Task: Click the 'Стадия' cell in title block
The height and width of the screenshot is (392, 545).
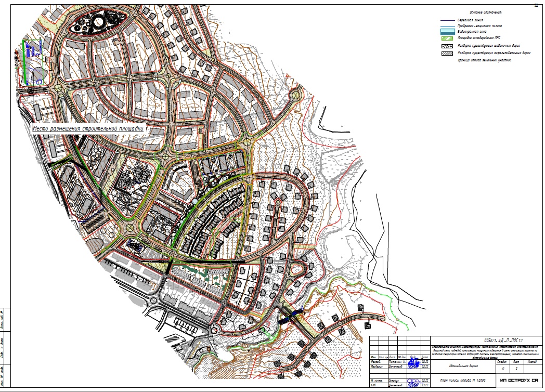Action: [x=502, y=361]
